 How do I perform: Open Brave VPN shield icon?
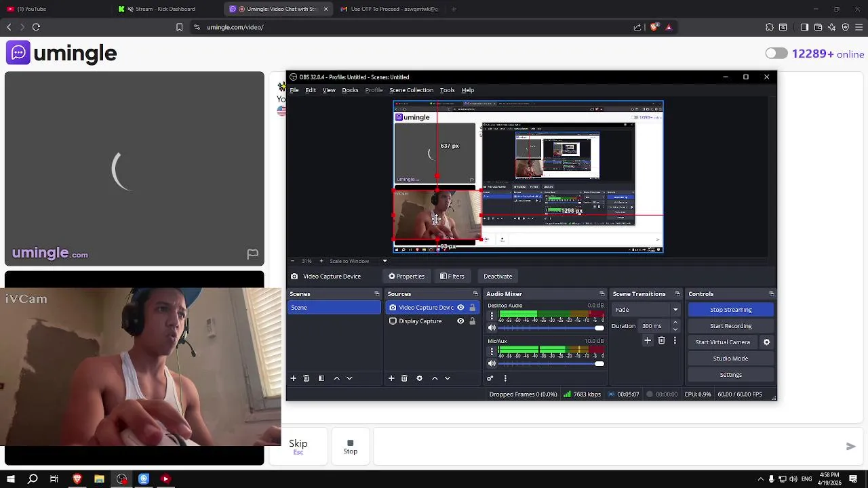coord(845,27)
